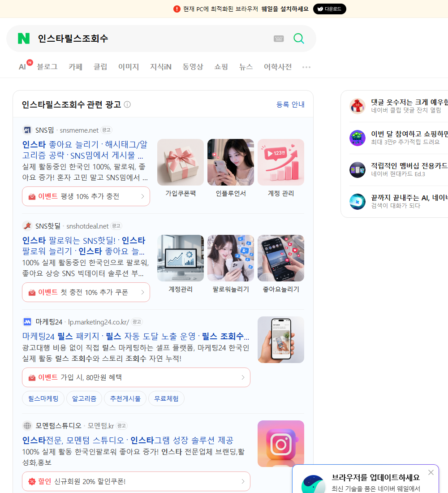Image resolution: width=448 pixels, height=493 pixels.
Task: Open the 계정 관리 growth chart thumbnail
Action: (x=281, y=162)
